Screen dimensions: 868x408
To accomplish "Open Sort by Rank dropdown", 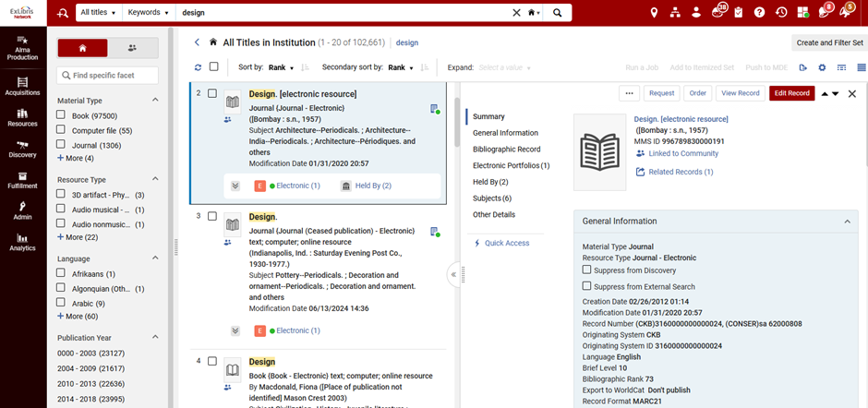I will point(282,67).
